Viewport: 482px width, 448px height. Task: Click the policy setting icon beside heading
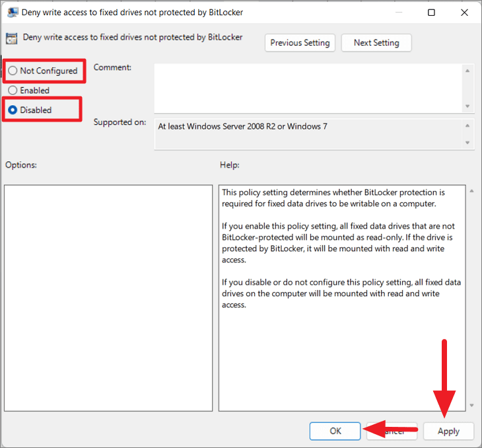tap(12, 38)
